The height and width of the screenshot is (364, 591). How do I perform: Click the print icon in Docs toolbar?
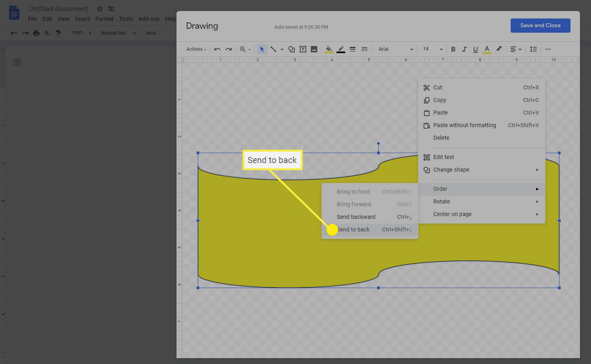(x=36, y=33)
